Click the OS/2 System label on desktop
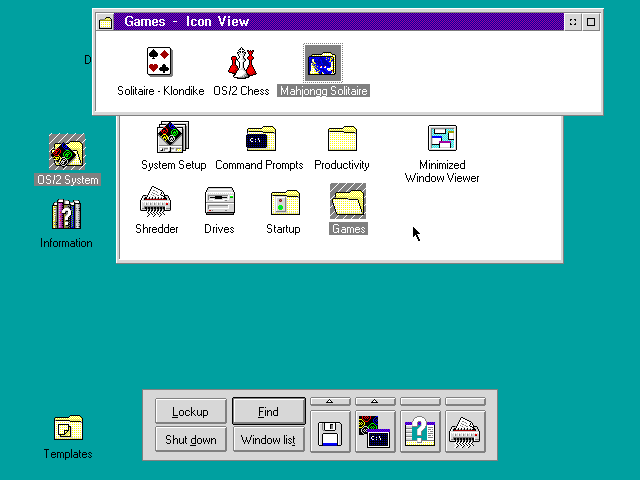Image resolution: width=640 pixels, height=480 pixels. coord(68,180)
